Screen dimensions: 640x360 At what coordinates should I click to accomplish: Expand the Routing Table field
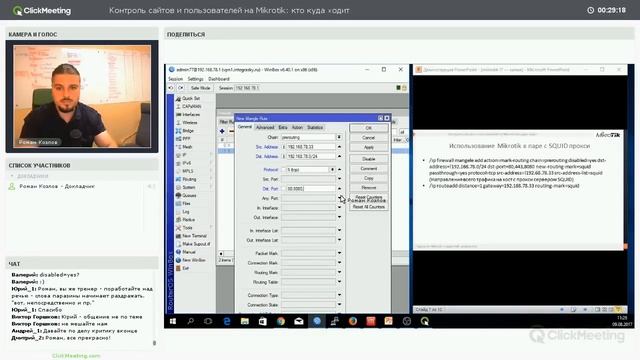tap(339, 282)
